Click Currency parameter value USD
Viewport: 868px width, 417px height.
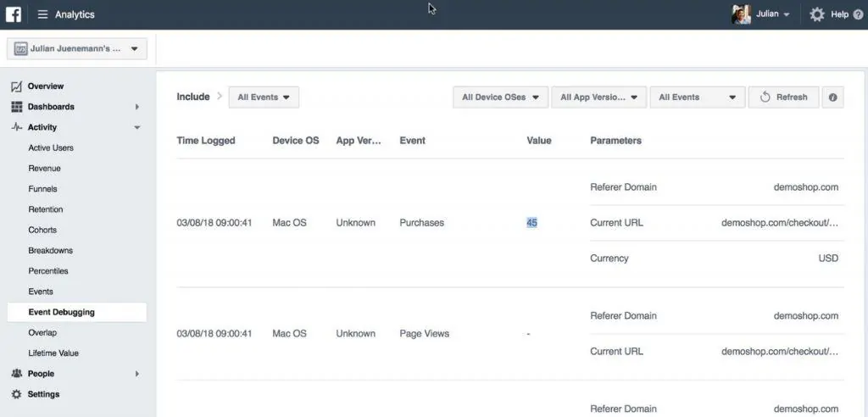828,258
